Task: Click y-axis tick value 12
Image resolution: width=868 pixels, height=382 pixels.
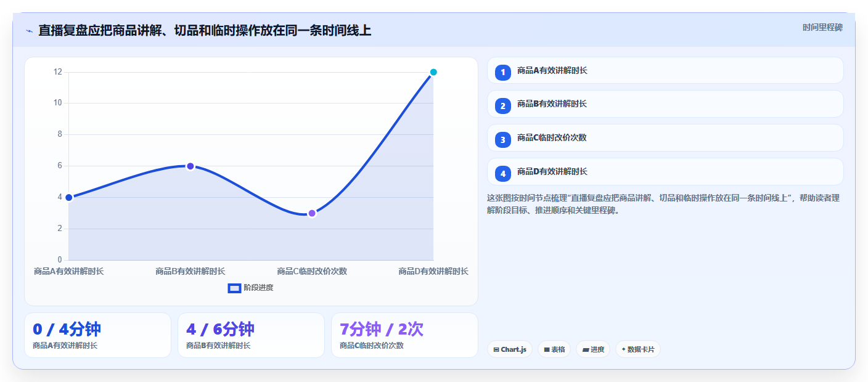Action: tap(58, 72)
